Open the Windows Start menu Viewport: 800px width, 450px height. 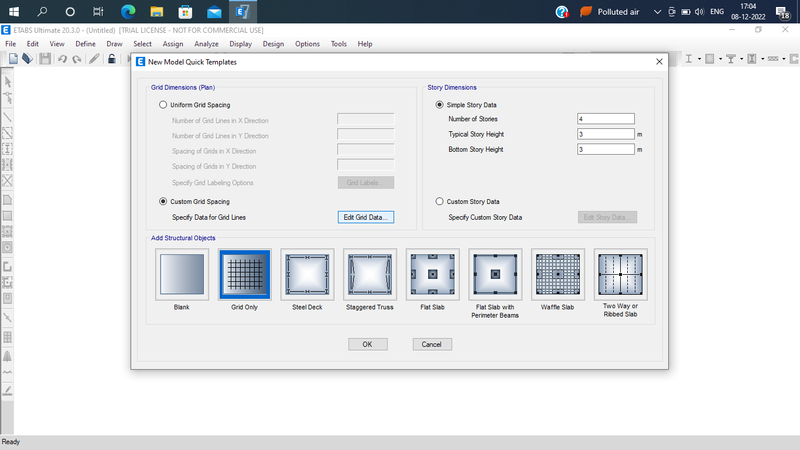point(14,11)
